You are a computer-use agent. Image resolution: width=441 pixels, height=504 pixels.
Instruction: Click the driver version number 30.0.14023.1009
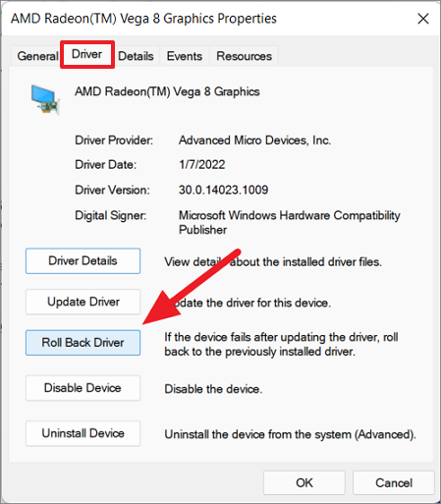223,190
